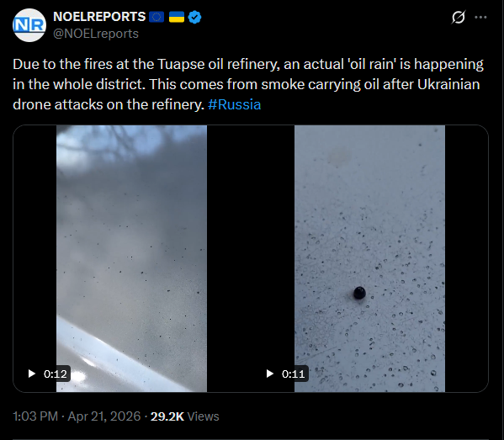
Task: Open the NR profile avatar
Action: coord(29,25)
